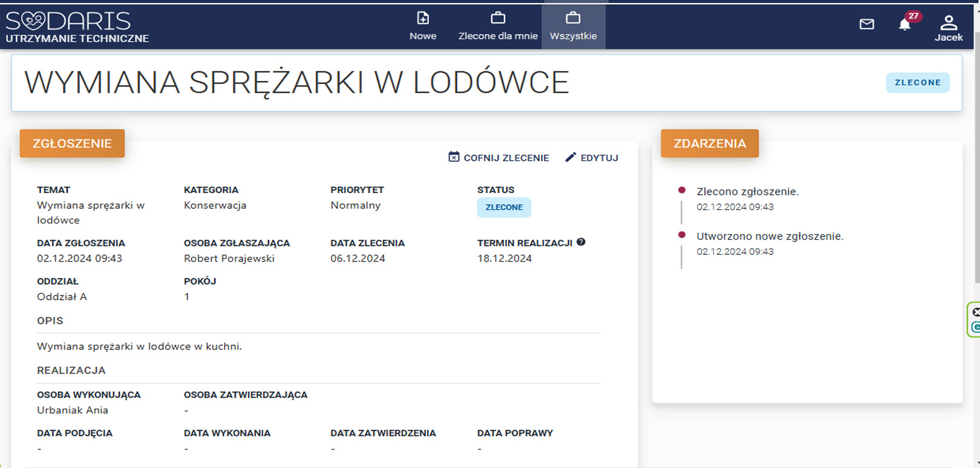Click the Utworzono nowe zgłoszenie event marker
Image resolution: width=980 pixels, height=468 pixels.
click(682, 235)
